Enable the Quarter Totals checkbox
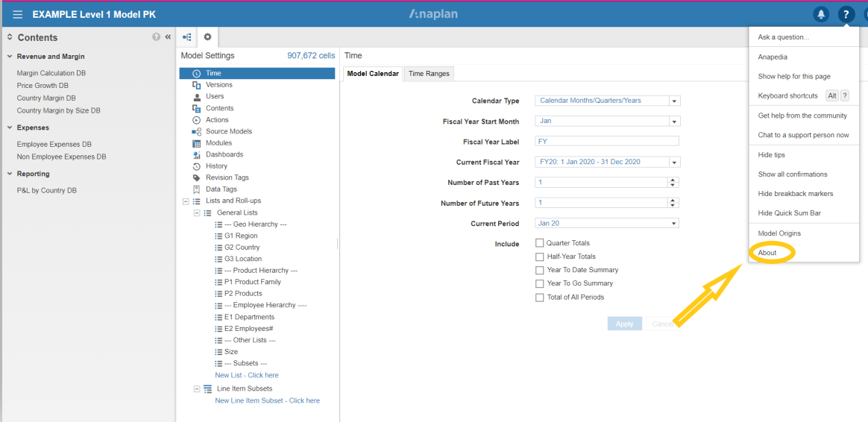This screenshot has width=868, height=422. [540, 243]
